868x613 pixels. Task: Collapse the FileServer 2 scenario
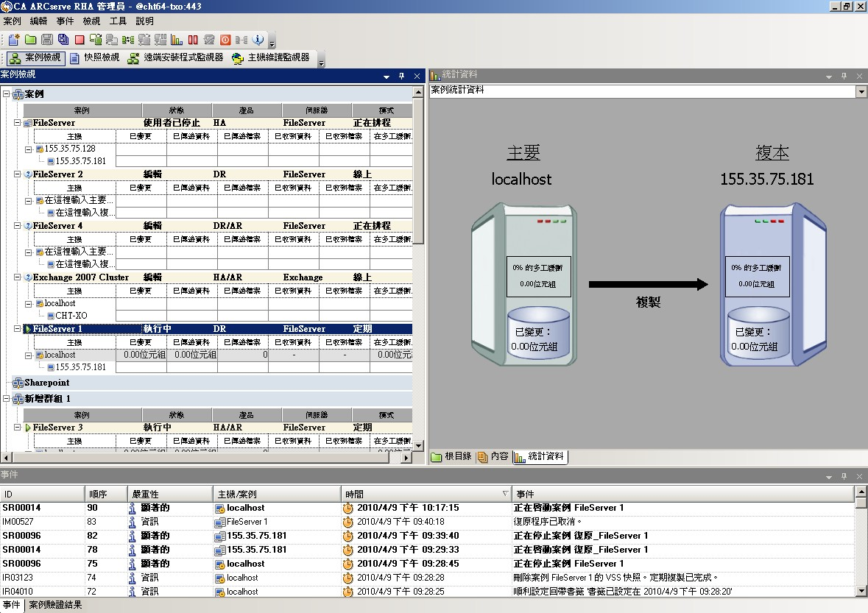coord(17,174)
